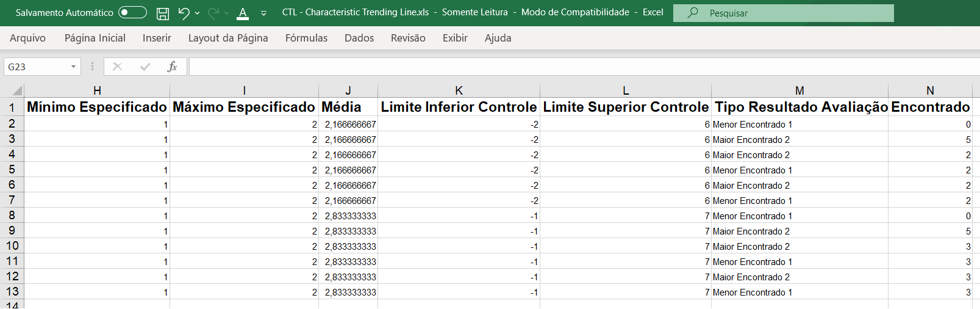Select column H header
Screen dimensions: 980x309
coord(97,90)
